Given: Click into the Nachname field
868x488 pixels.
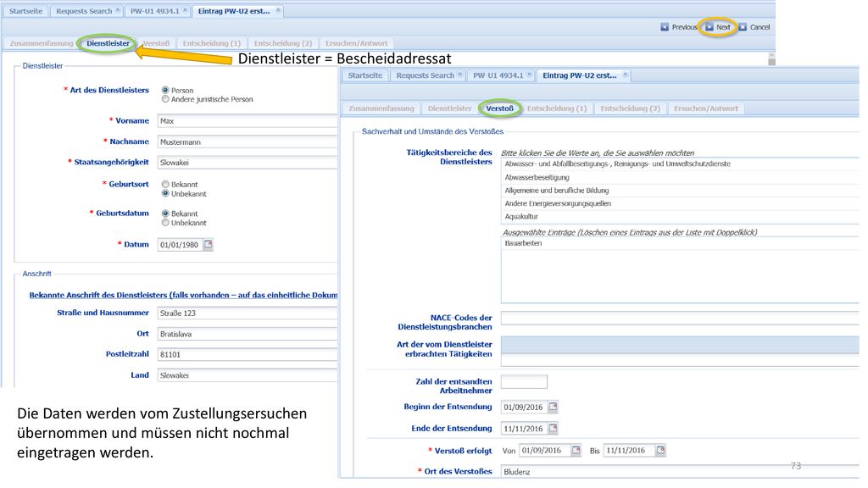Looking at the screenshot, I should click(248, 141).
